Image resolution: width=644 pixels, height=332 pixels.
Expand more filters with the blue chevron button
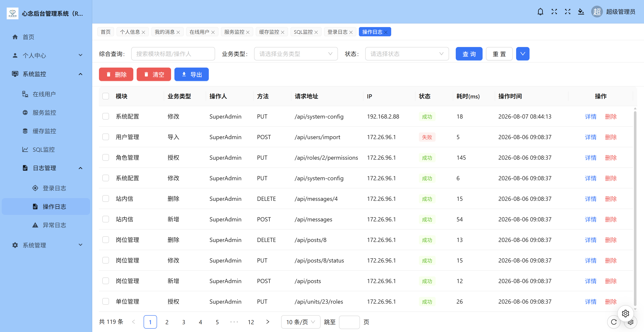[522, 54]
